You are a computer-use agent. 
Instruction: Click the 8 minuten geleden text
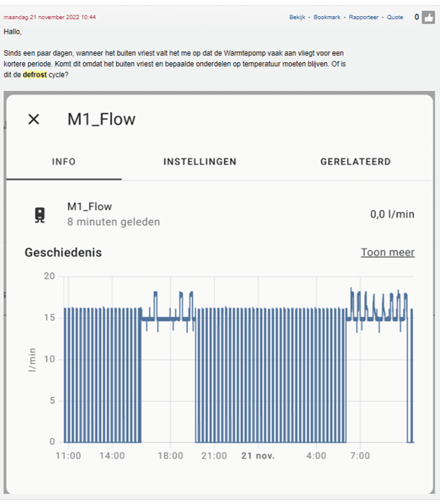coord(114,222)
